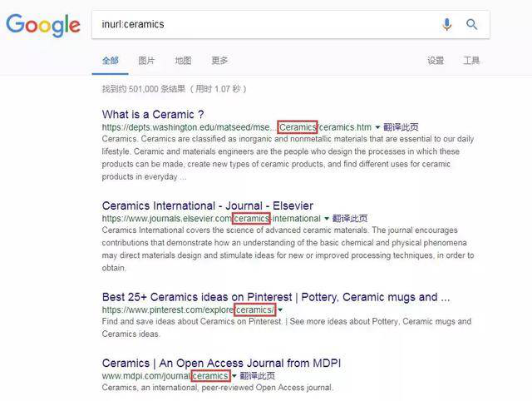Open Ceramics Open Access Journal from MDPI result
Screen dimensions: 532x401
coord(222,363)
